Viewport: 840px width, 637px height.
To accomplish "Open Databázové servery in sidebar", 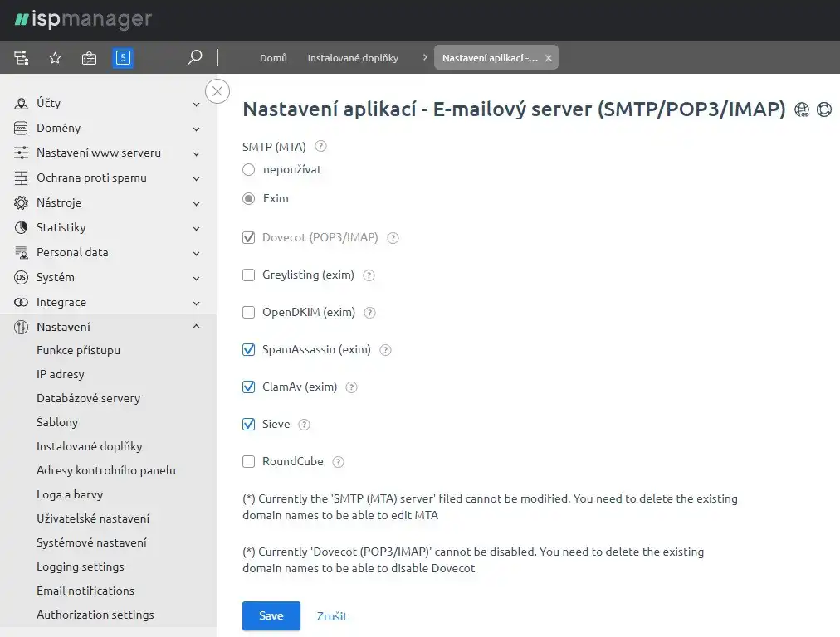I will tap(88, 398).
